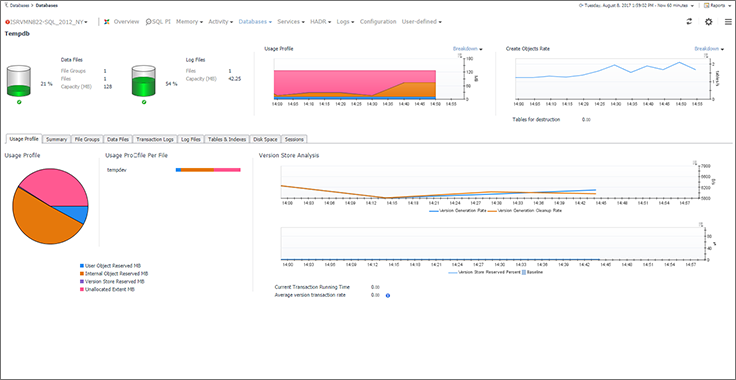
Task: Open the Configuration page
Action: click(378, 22)
